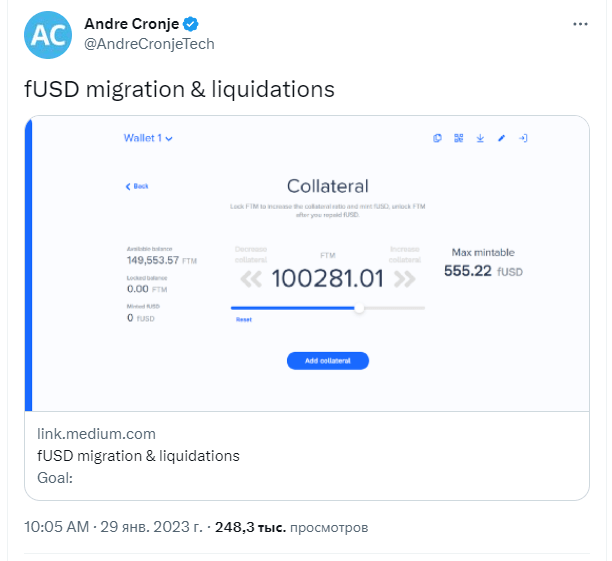
Task: Click the blue verified badge
Action: click(191, 24)
